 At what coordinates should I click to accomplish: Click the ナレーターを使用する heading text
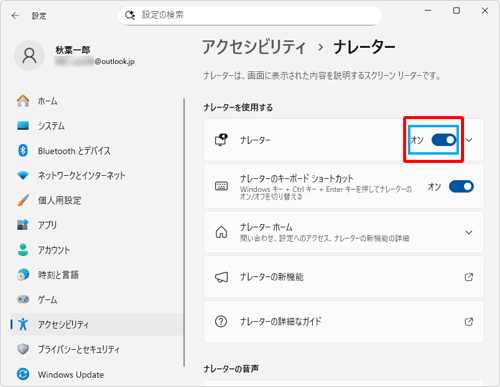point(238,107)
